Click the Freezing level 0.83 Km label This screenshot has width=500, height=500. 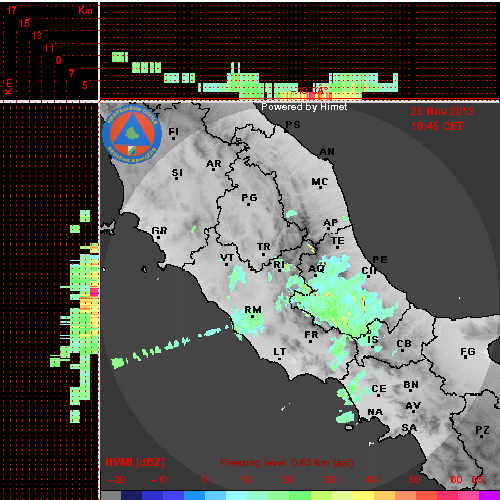[287, 463]
